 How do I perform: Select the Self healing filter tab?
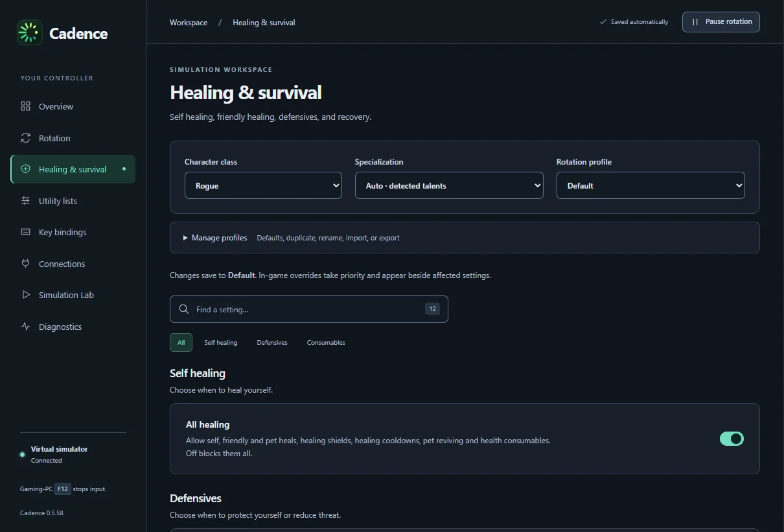221,342
